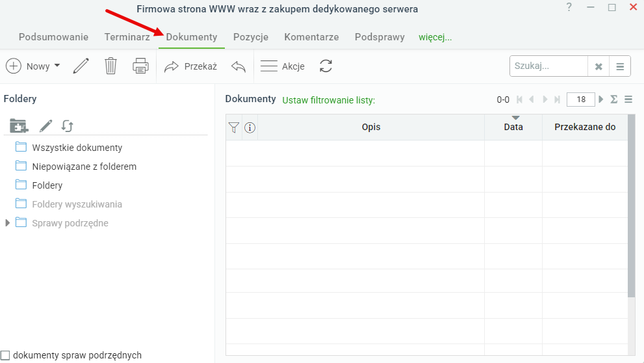
Task: Click the pencil edit icon in toolbar
Action: pos(81,66)
